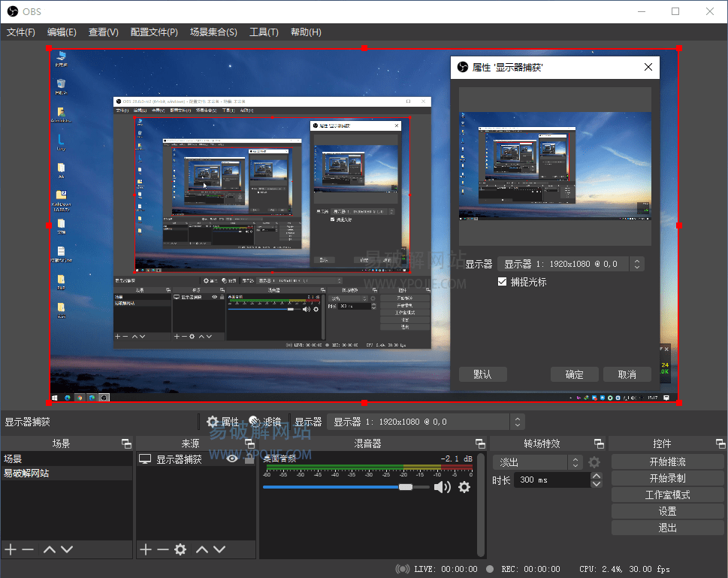Open the 工具(T) menu
The image size is (728, 578).
click(264, 32)
